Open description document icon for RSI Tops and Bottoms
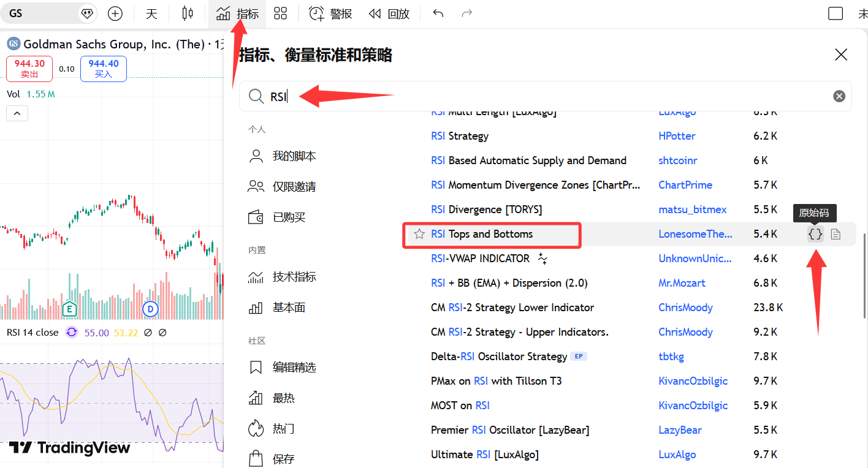The image size is (868, 468). [836, 234]
